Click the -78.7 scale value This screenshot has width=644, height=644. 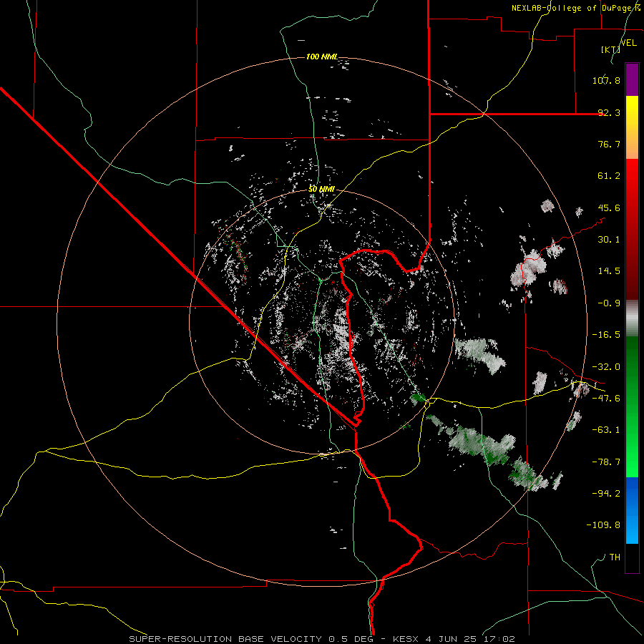tap(606, 462)
